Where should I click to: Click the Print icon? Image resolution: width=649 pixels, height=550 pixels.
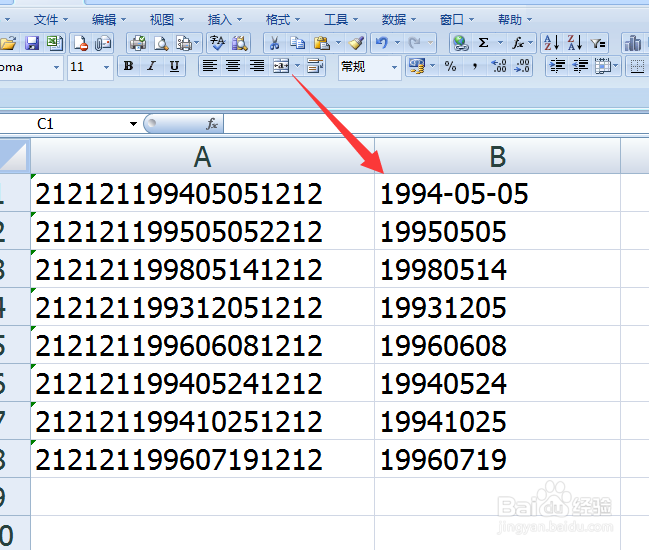138,43
